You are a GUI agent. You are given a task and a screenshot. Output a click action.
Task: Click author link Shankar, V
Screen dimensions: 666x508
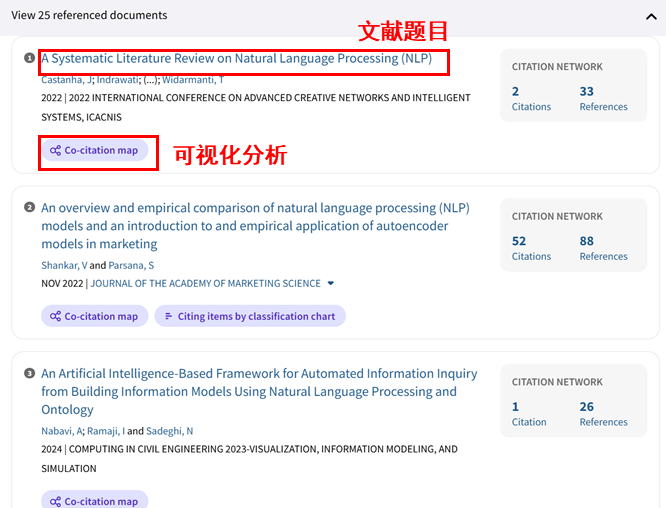[x=64, y=265]
